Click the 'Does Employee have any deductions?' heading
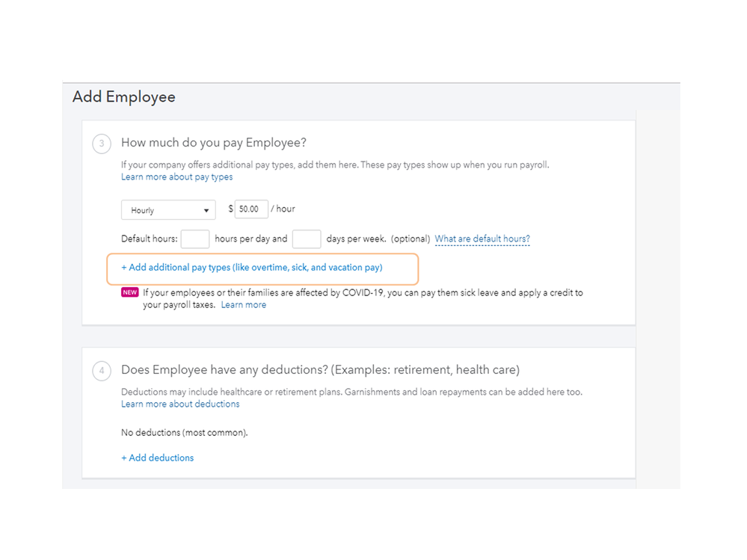The height and width of the screenshot is (560, 747). tap(320, 370)
